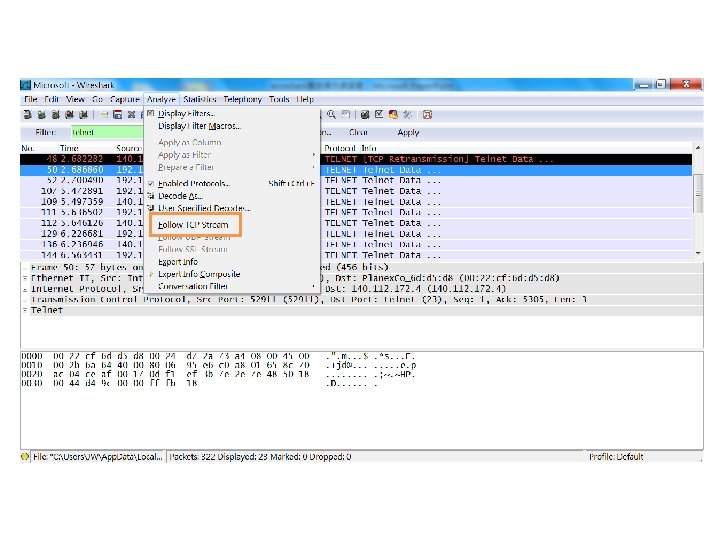Expand the Ethernet II tree node
Viewport: 720px width, 540px height.
click(25, 278)
